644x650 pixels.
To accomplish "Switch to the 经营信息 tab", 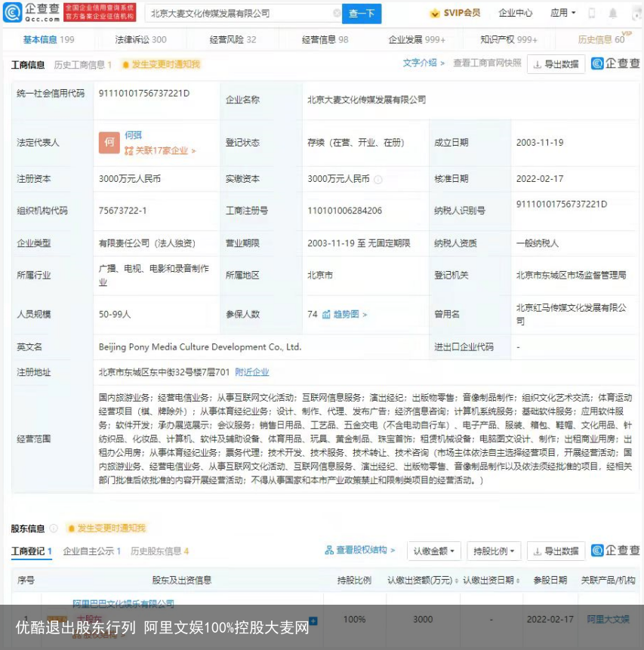I will coord(325,40).
